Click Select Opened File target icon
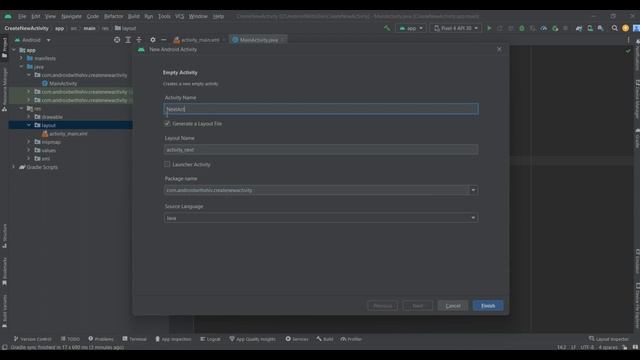640x360 pixels. 117,40
